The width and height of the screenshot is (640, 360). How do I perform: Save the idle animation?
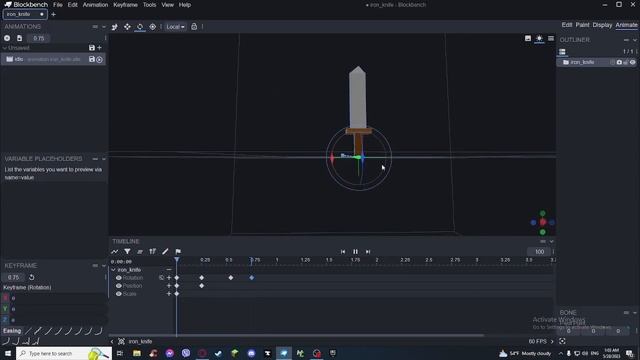pos(92,59)
